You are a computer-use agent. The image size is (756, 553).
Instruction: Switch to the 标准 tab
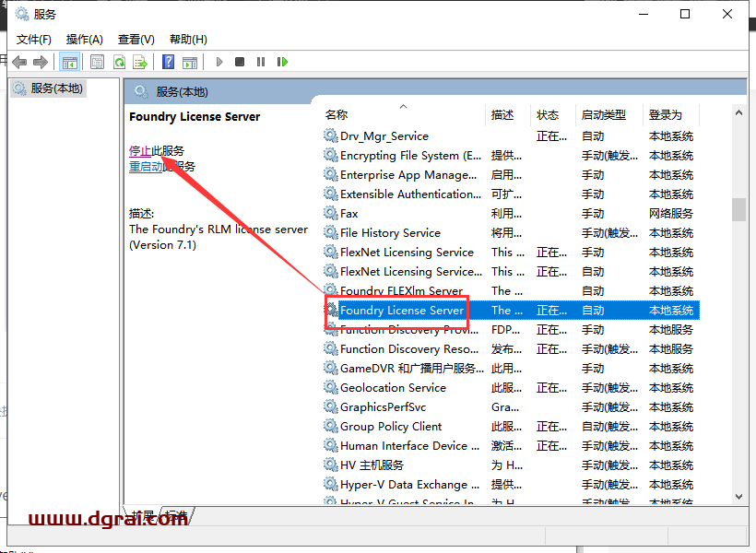(x=176, y=515)
